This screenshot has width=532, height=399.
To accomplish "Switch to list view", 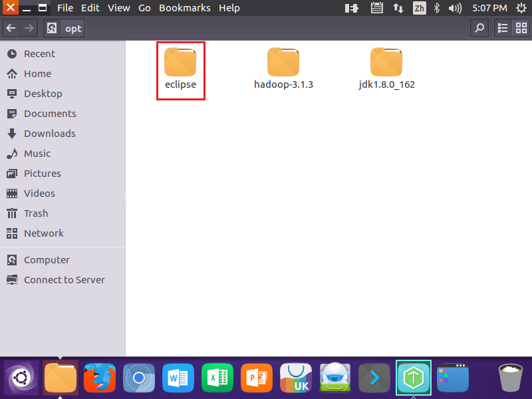I will click(x=503, y=28).
